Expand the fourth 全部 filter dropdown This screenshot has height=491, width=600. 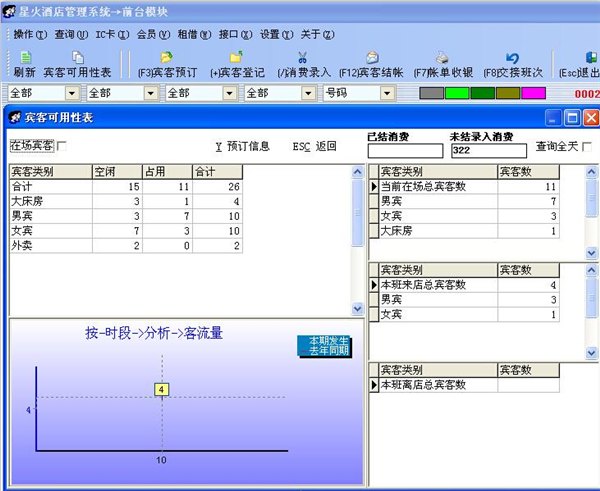point(308,93)
